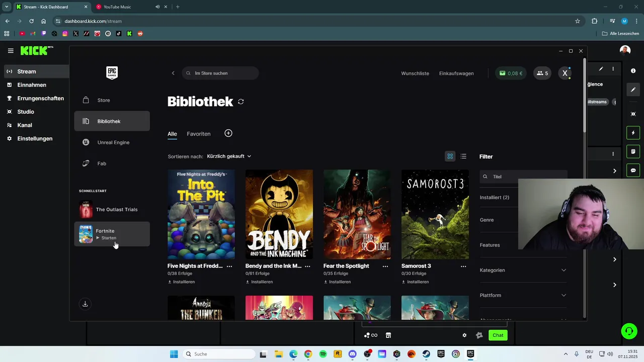Open the Epic account X avatar
The image size is (644, 362).
point(565,73)
